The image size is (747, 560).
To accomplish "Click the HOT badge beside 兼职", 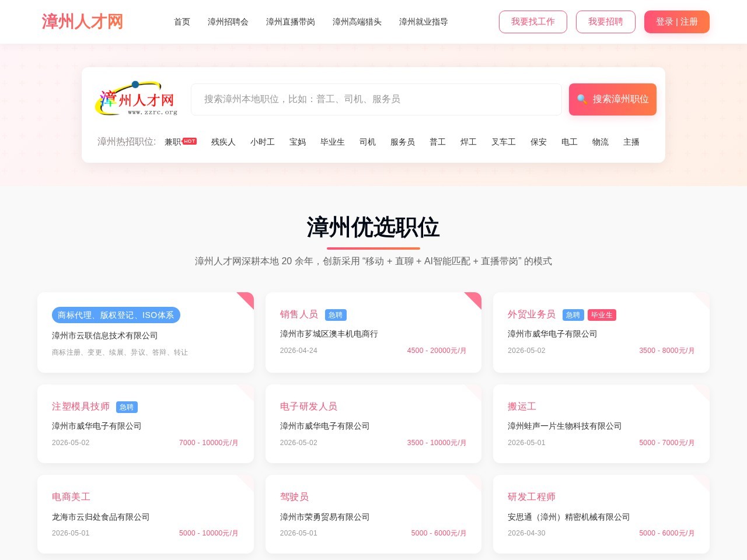I will tap(190, 141).
